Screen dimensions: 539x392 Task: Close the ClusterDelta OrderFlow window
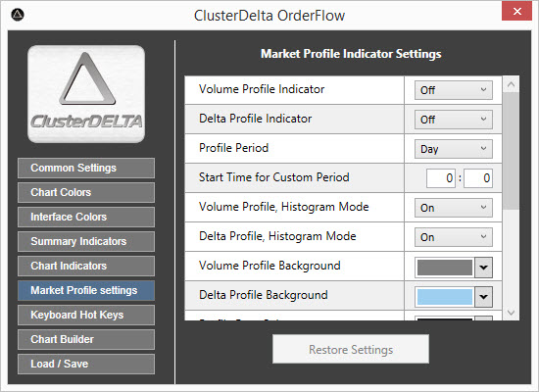[x=516, y=12]
